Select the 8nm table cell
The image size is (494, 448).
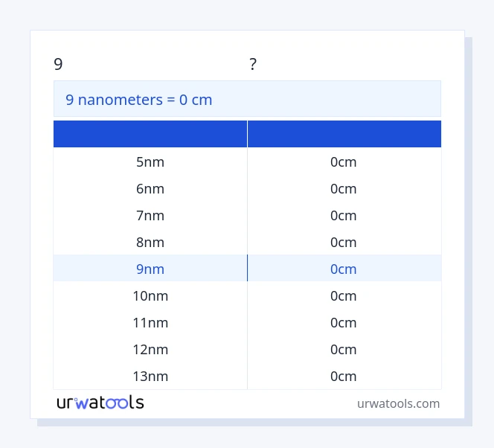150,242
